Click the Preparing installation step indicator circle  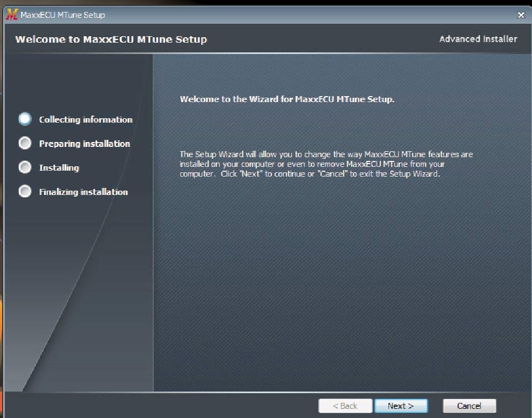click(x=25, y=143)
